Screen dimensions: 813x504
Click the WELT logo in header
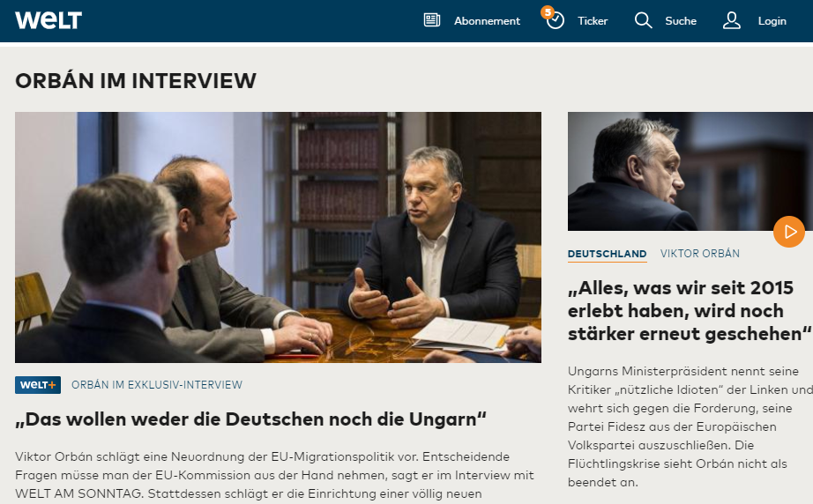(x=48, y=20)
